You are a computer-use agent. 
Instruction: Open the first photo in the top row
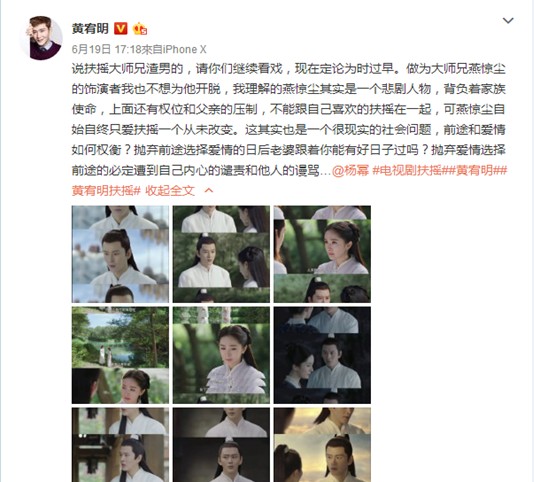tap(120, 254)
